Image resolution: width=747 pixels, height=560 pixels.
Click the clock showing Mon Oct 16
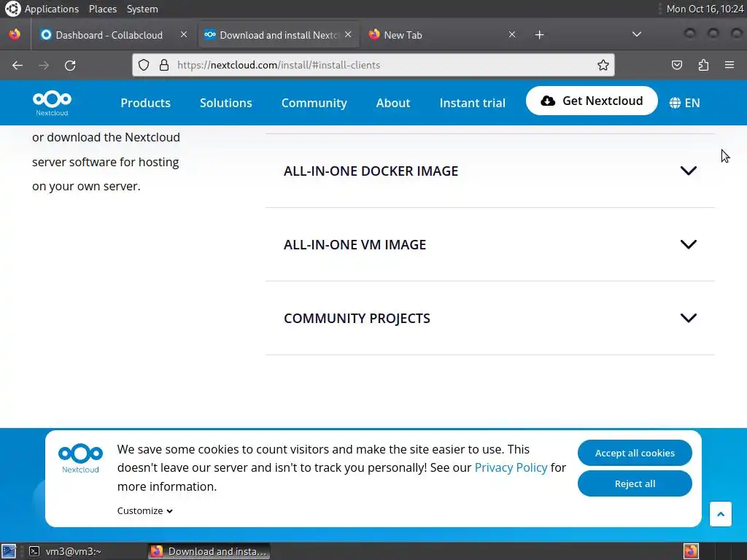(x=705, y=9)
